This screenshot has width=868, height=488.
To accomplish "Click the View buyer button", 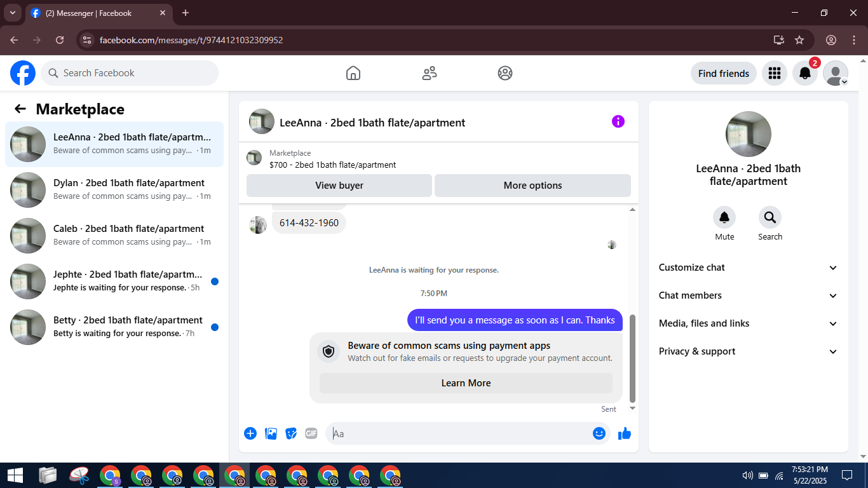I will [x=339, y=186].
